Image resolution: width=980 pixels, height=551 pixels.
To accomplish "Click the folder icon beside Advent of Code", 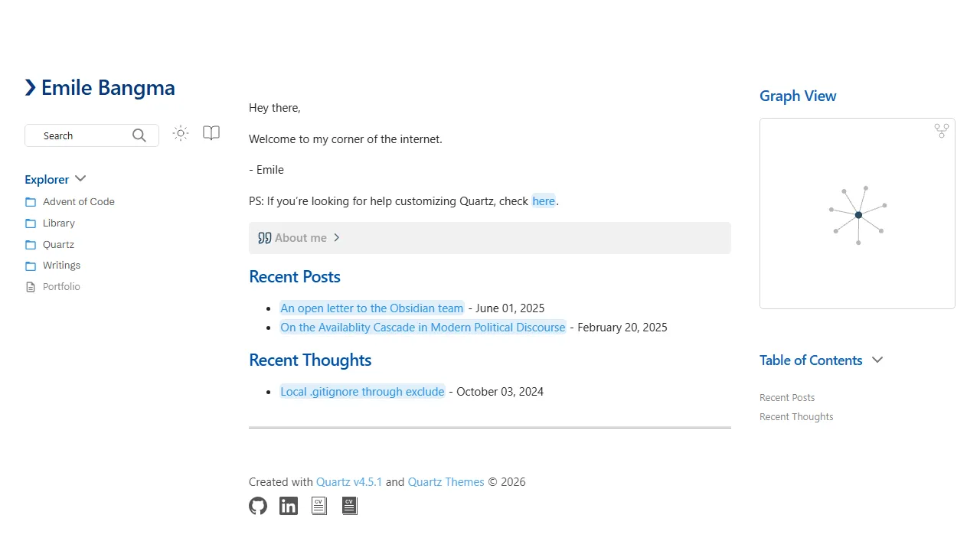I will point(30,201).
